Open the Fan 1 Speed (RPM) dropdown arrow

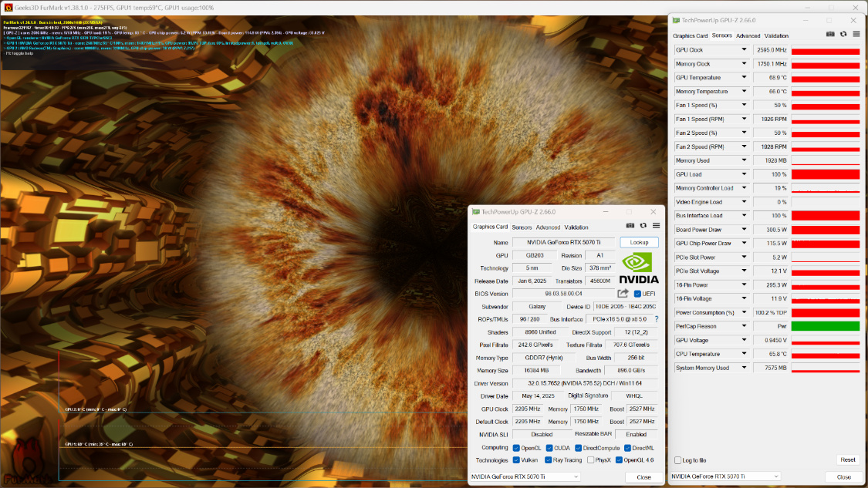[744, 119]
